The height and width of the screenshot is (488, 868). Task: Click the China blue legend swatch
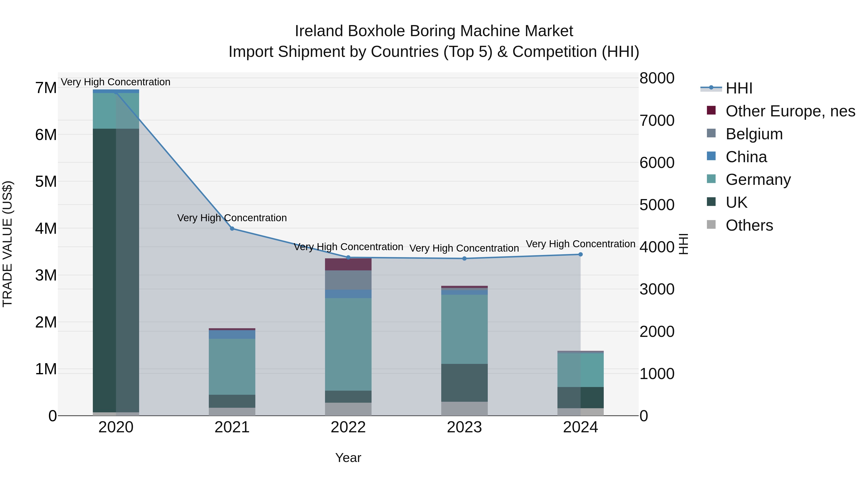pyautogui.click(x=711, y=156)
